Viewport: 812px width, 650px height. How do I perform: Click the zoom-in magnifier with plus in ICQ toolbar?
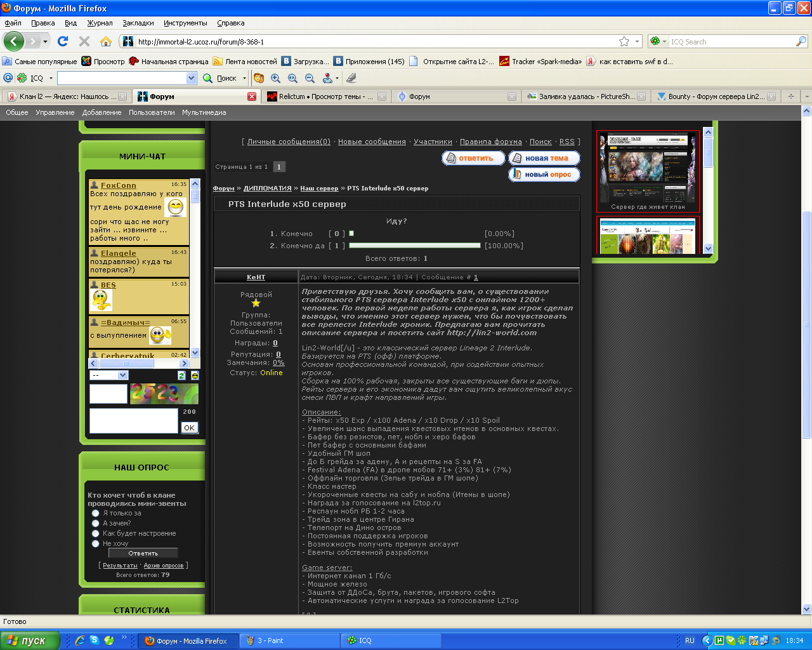click(x=275, y=78)
